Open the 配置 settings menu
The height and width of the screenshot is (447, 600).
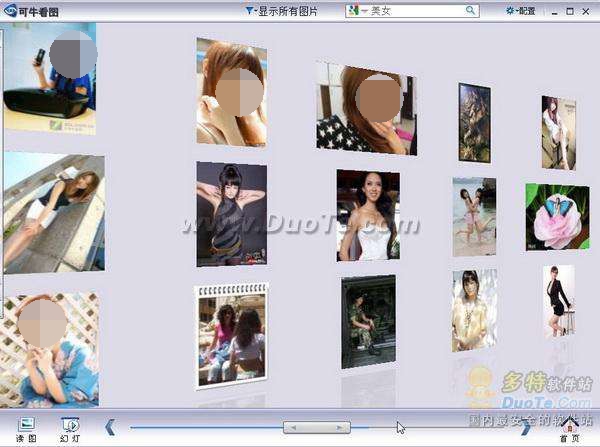520,11
